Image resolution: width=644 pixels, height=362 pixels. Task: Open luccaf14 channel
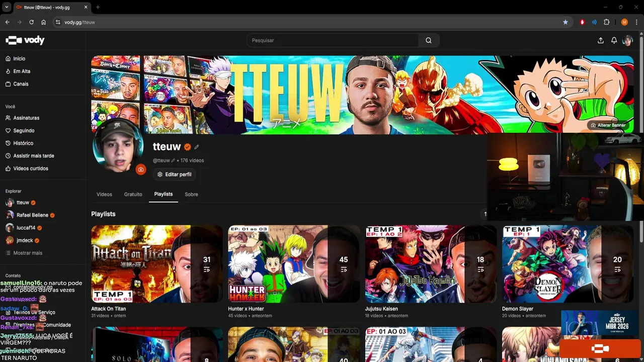[26, 228]
